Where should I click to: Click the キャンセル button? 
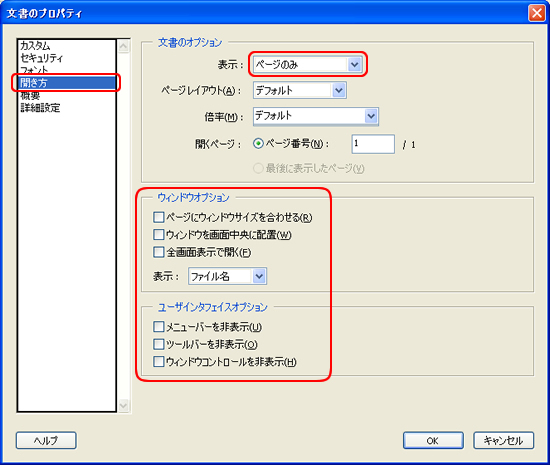click(504, 440)
